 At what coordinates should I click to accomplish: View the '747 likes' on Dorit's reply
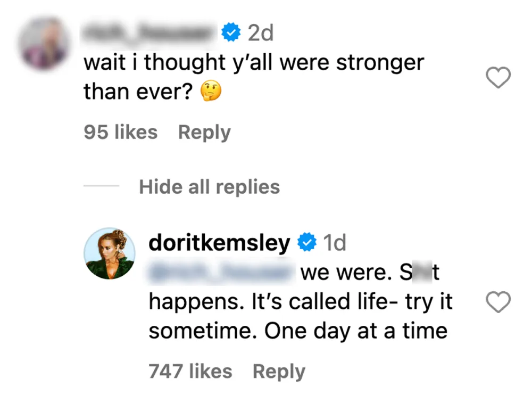tap(190, 371)
